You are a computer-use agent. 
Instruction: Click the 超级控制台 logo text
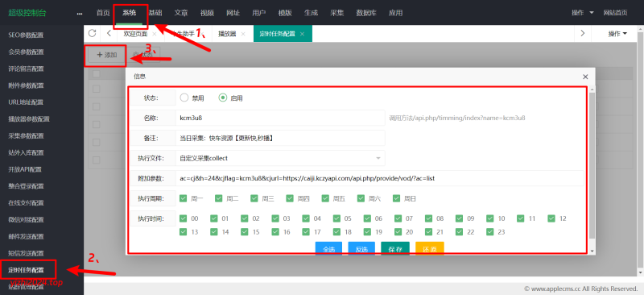coord(27,13)
